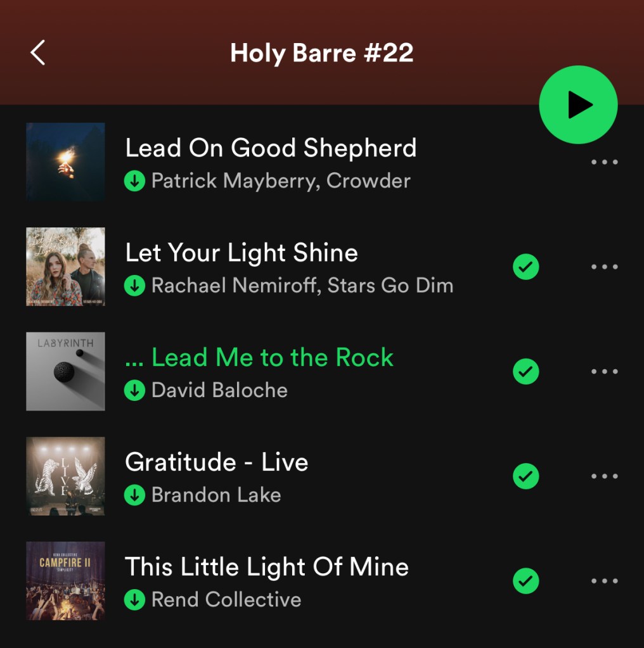
Task: Play the Holy Barre #22 playlist
Action: point(578,105)
